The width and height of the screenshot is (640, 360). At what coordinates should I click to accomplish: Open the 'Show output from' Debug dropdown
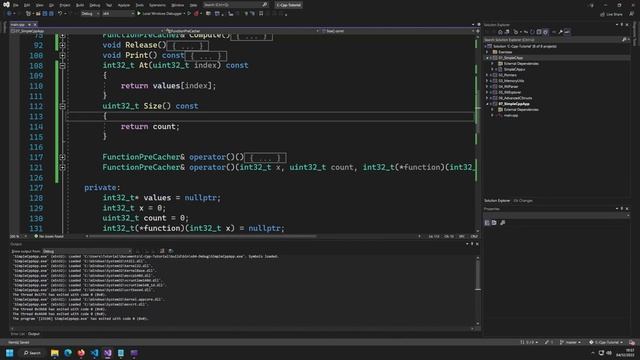(x=87, y=251)
